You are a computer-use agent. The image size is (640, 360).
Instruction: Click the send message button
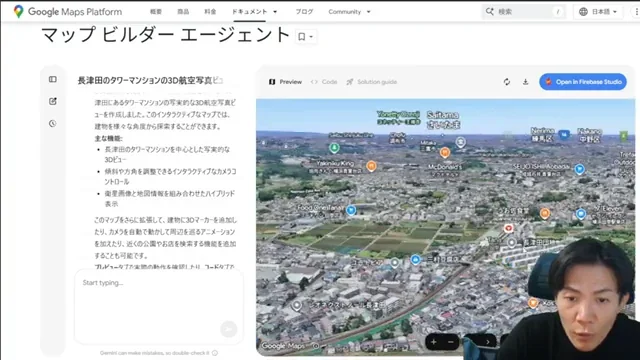coord(229,329)
